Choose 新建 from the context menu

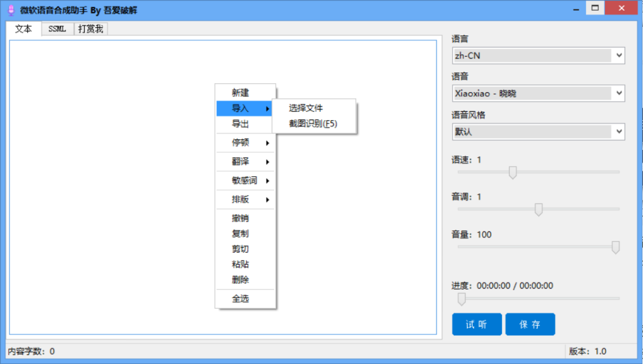241,93
